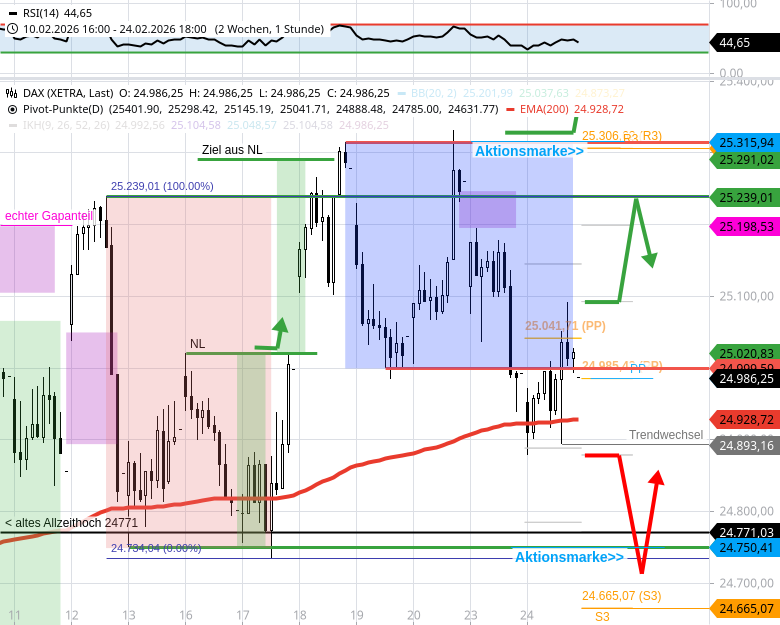Click the Trendwechsel annotation label
The image size is (780, 625).
coord(665,435)
